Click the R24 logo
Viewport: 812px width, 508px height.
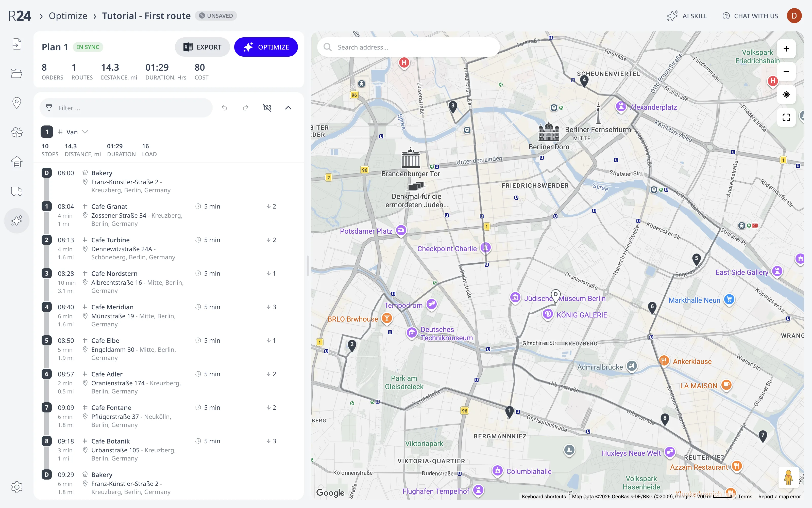tap(20, 16)
